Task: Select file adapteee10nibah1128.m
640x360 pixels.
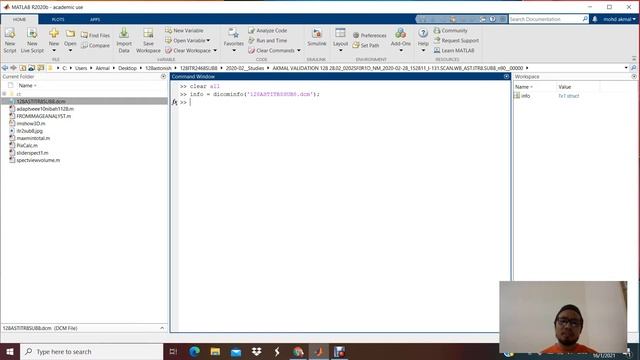Action: tap(45, 109)
